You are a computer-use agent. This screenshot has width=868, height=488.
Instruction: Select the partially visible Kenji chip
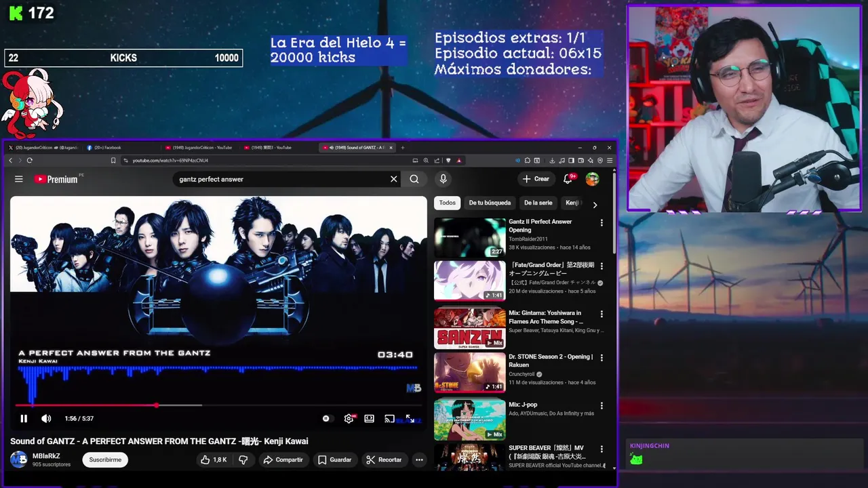pyautogui.click(x=572, y=203)
